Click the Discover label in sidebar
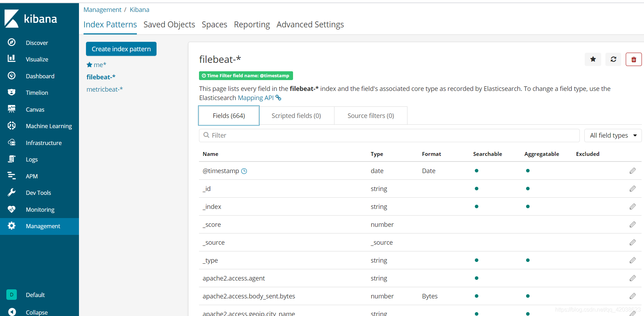 [x=37, y=43]
